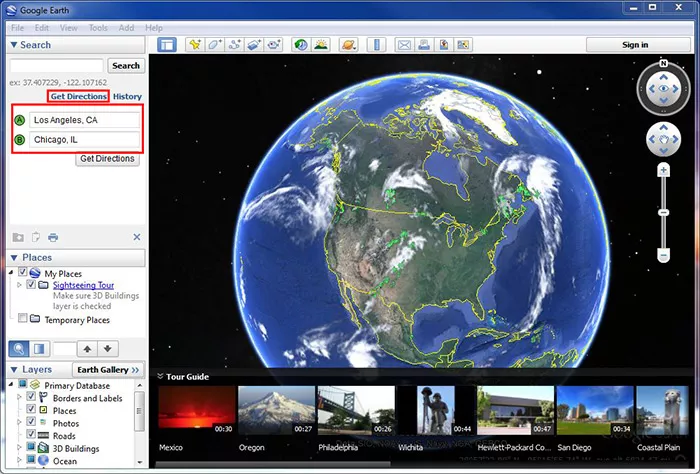Click the north-up N on compass ring

(664, 63)
